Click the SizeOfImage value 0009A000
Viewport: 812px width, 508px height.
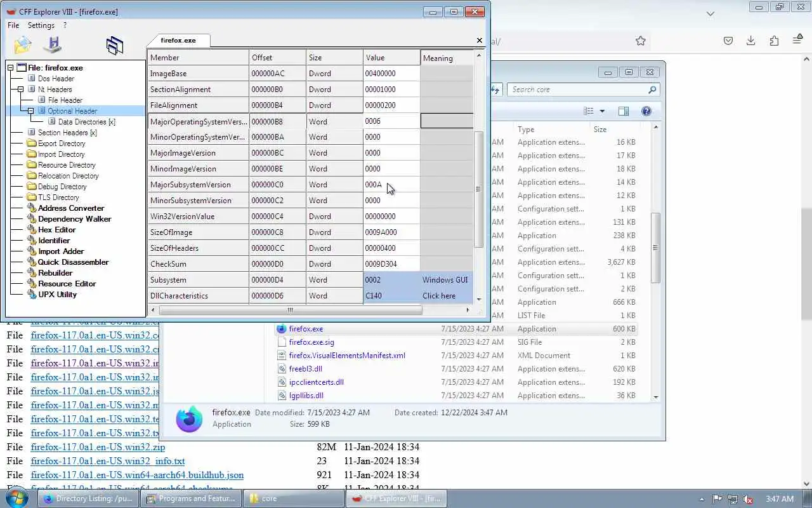391,232
